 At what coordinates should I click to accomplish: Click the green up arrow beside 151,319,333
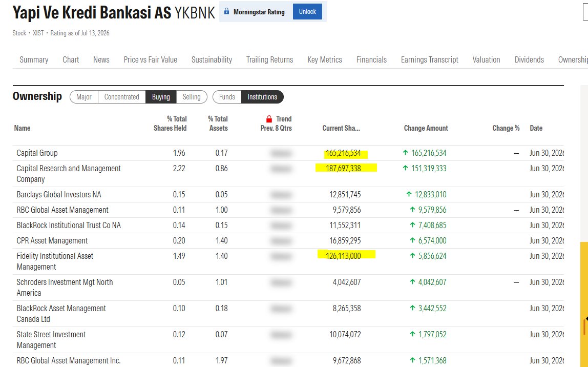coord(405,168)
